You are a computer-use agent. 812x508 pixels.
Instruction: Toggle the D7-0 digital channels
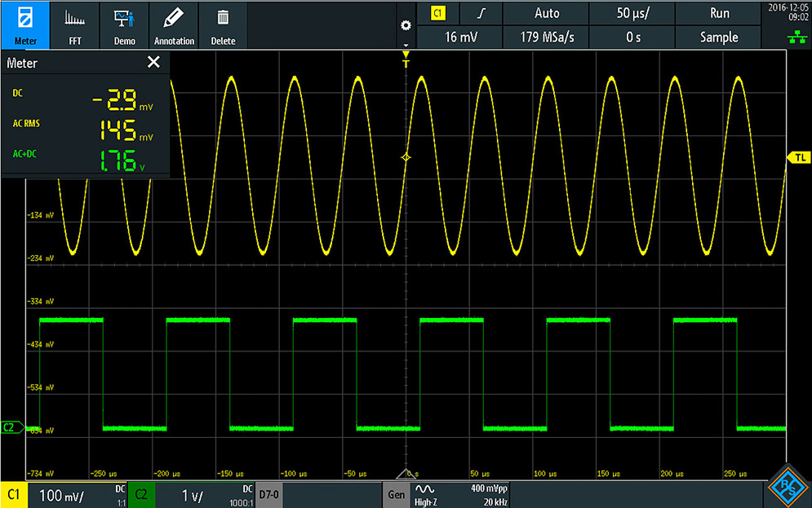coord(268,494)
